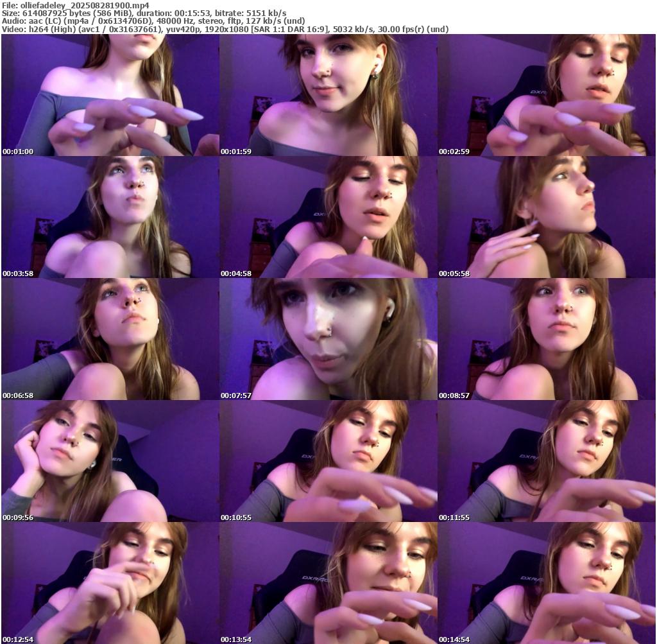Click the audio sample rate 48000 Hz
The image size is (657, 644).
tap(175, 21)
